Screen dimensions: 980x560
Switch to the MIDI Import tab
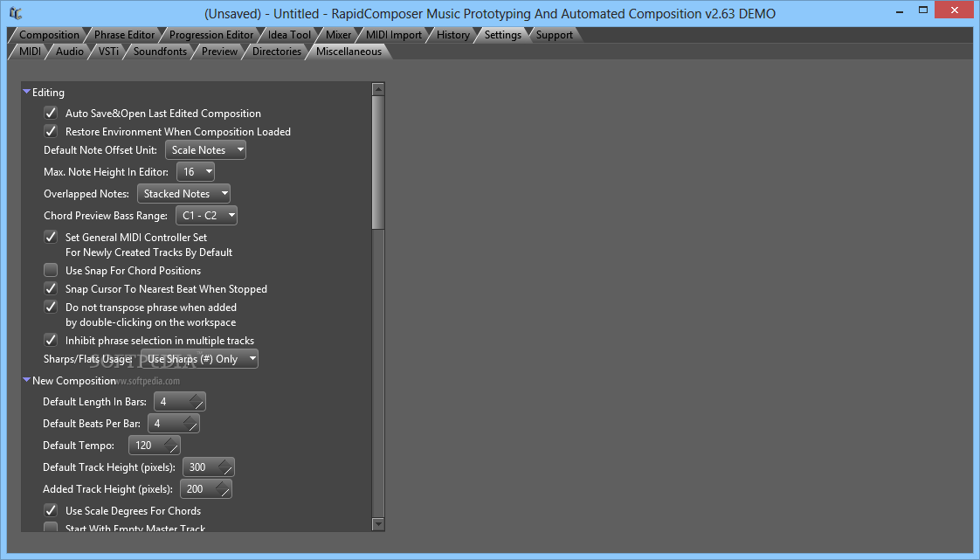click(x=394, y=35)
